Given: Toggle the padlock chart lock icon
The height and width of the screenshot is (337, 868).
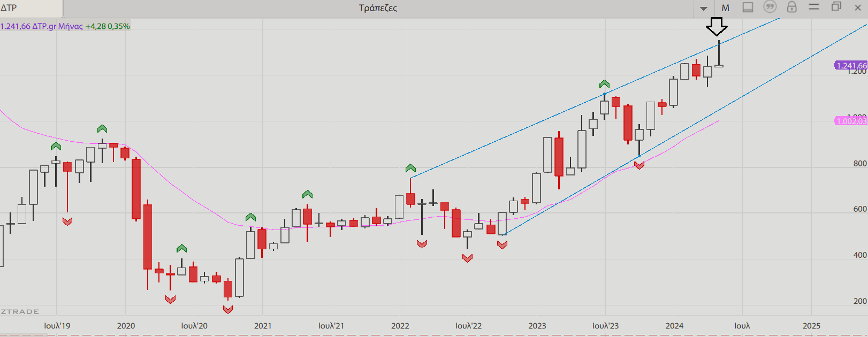Looking at the screenshot, I should pos(792,7).
